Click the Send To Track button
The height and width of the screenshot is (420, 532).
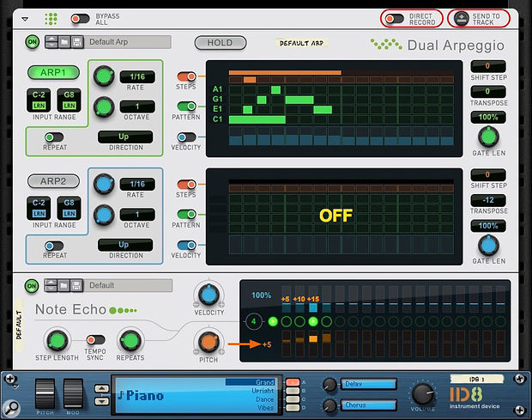[461, 19]
